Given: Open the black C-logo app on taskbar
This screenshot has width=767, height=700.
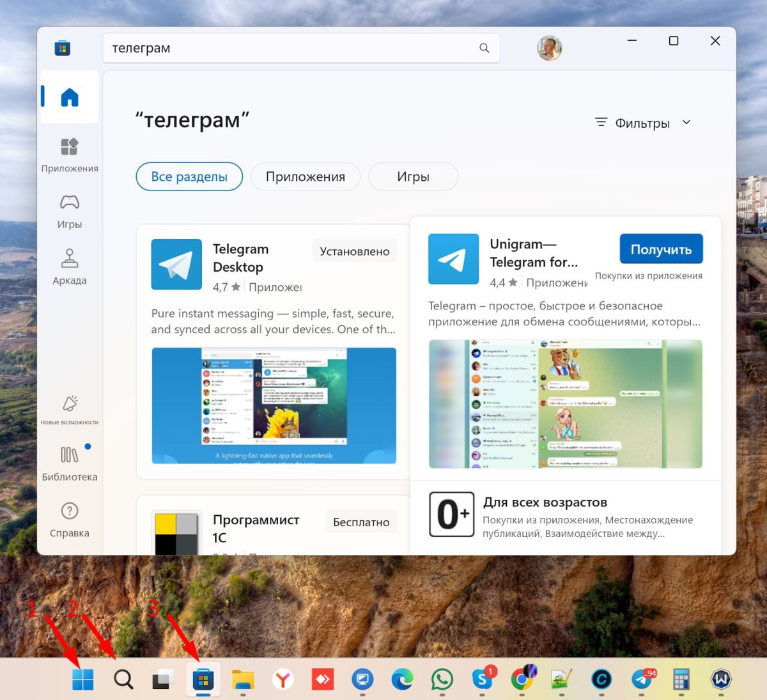Looking at the screenshot, I should [601, 680].
